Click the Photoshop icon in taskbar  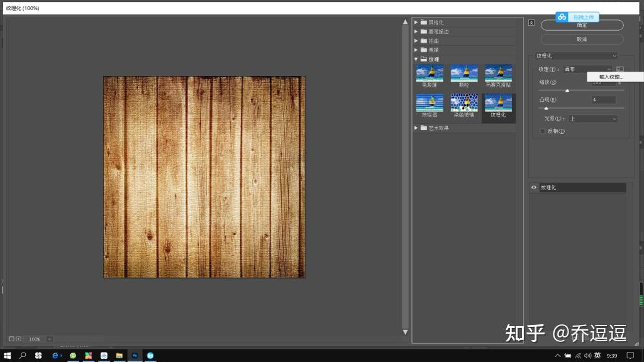click(x=134, y=356)
